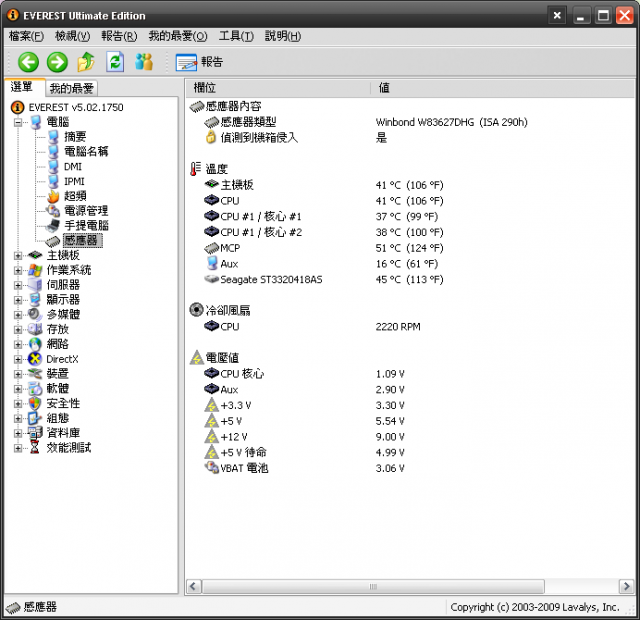Click the 電源管理 icon in tree
This screenshot has width=640, height=620.
coord(53,211)
